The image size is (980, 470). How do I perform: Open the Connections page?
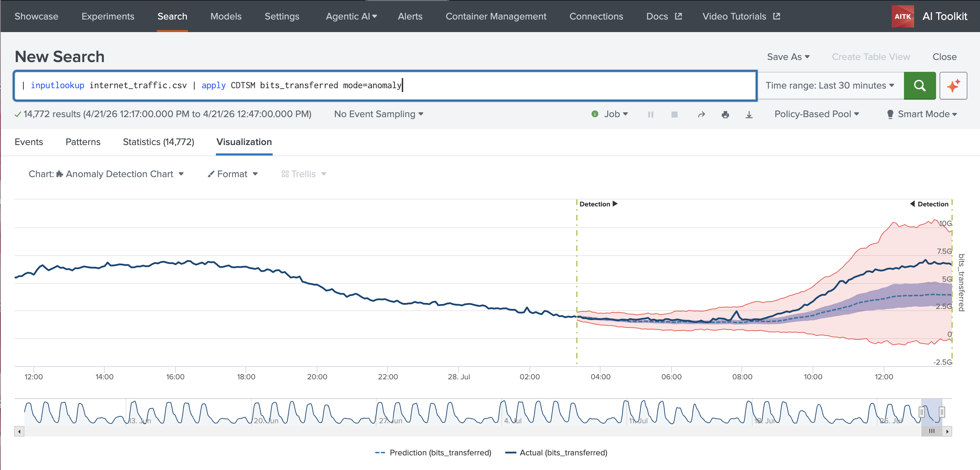coord(596,16)
